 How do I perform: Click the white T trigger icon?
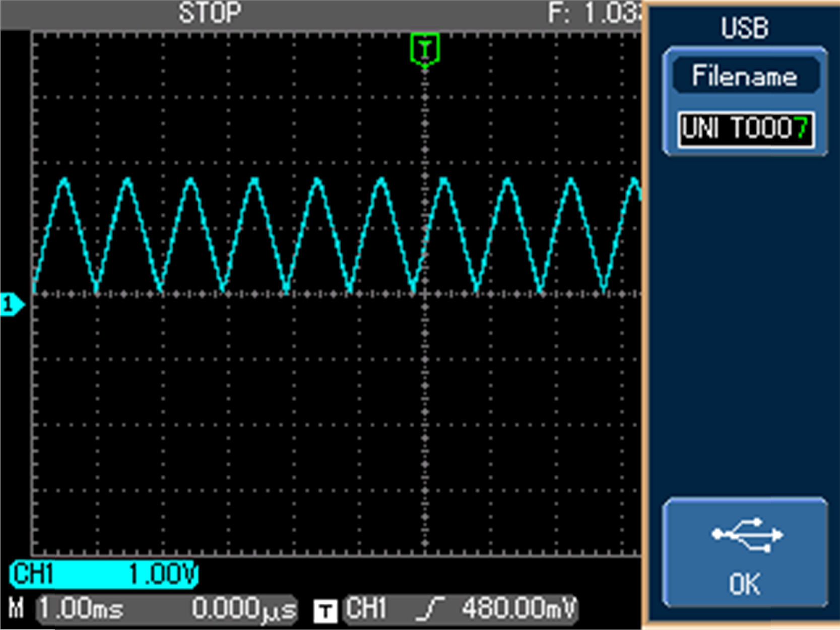point(325,611)
